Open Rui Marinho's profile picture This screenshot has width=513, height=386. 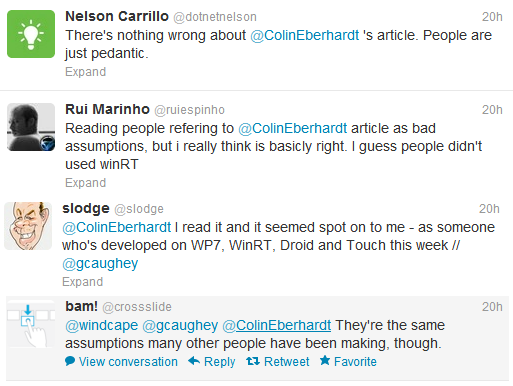click(x=31, y=127)
